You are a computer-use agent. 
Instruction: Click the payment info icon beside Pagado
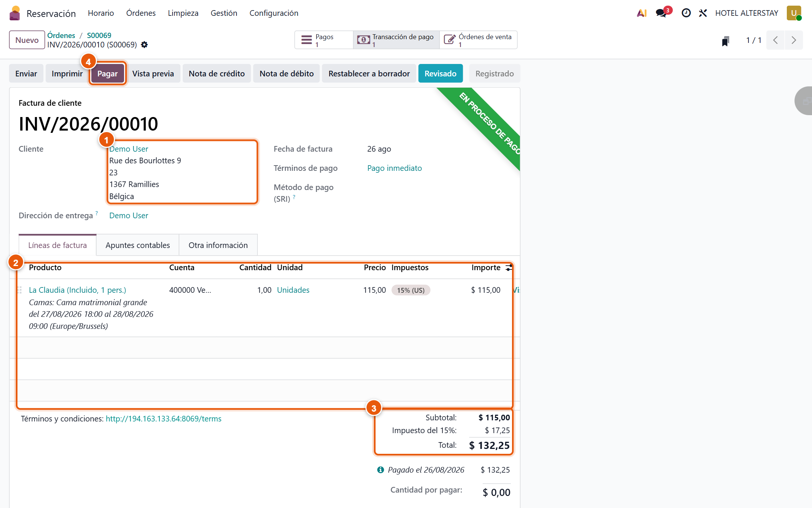380,470
